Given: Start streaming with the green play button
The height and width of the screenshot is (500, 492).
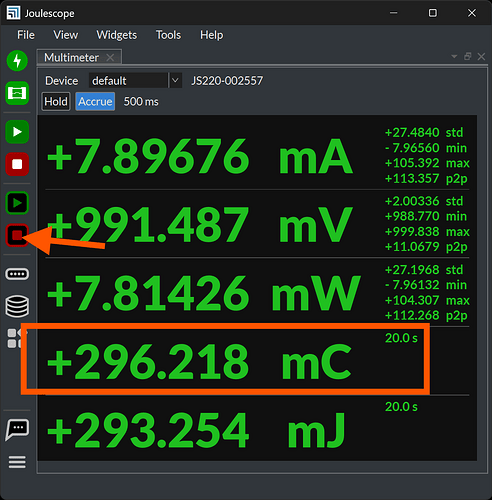Looking at the screenshot, I should (17, 132).
